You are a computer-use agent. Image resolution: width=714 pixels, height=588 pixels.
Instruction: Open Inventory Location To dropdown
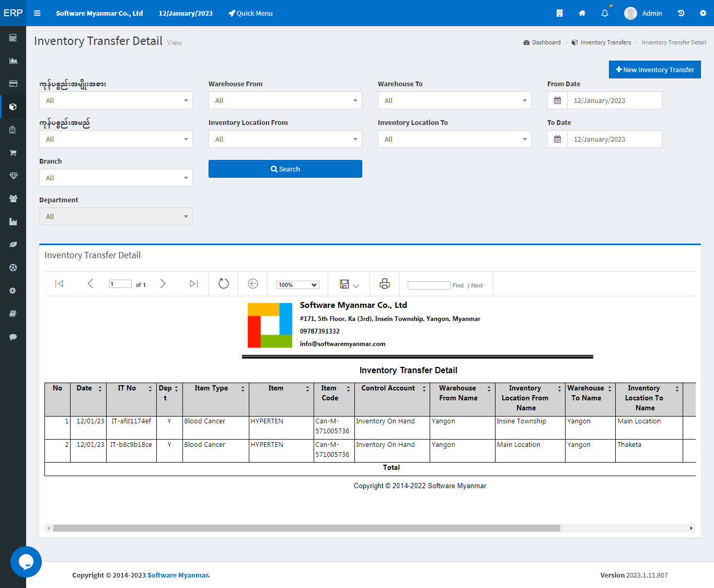455,139
